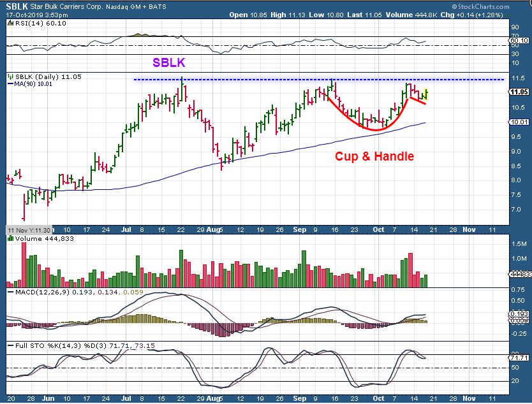Click 'Oct' on the date axis above Volume

pos(379,229)
